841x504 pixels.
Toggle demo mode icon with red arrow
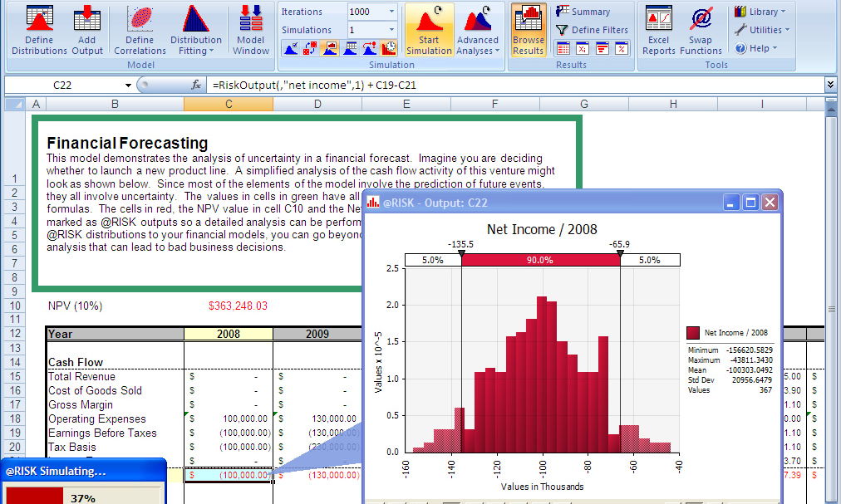click(x=369, y=48)
